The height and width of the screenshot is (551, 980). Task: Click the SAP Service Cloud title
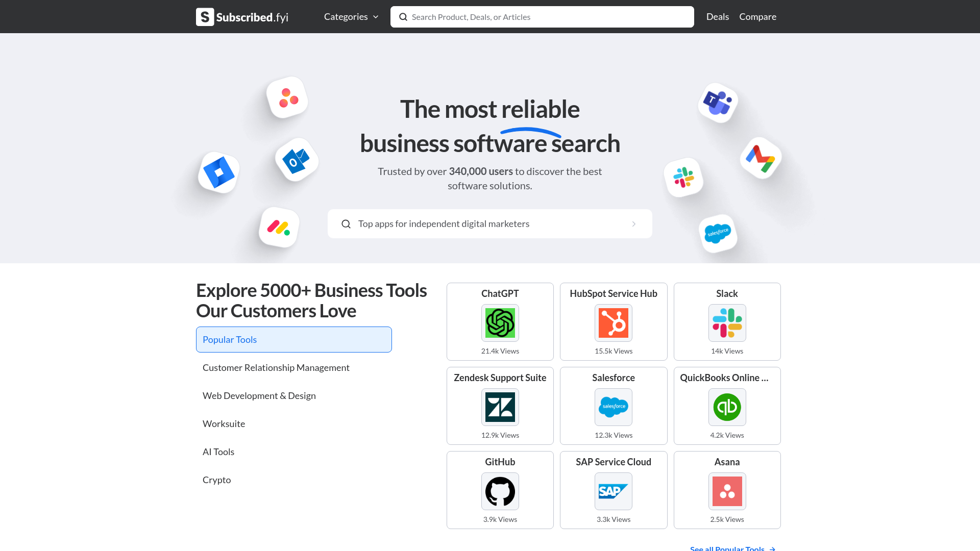614,462
